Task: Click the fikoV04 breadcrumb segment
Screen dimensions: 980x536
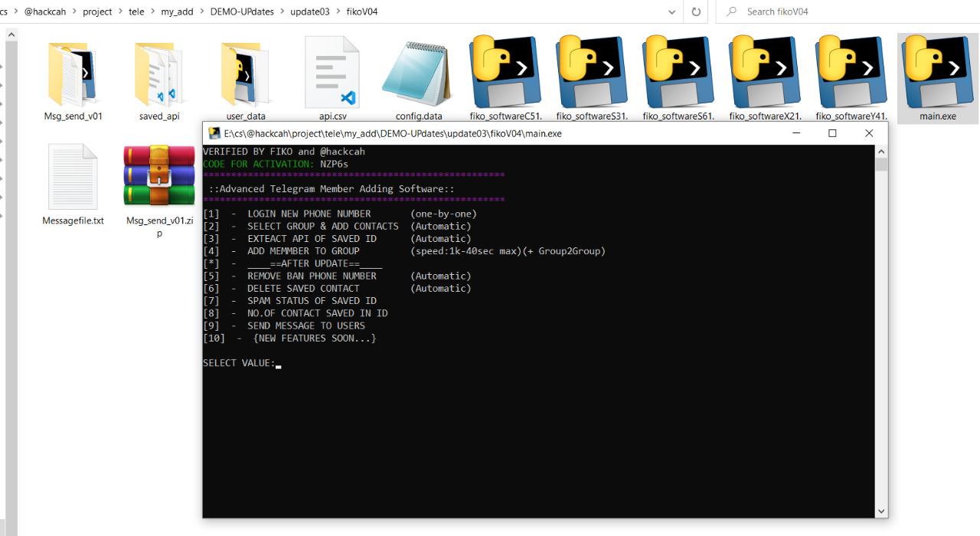Action: point(361,11)
